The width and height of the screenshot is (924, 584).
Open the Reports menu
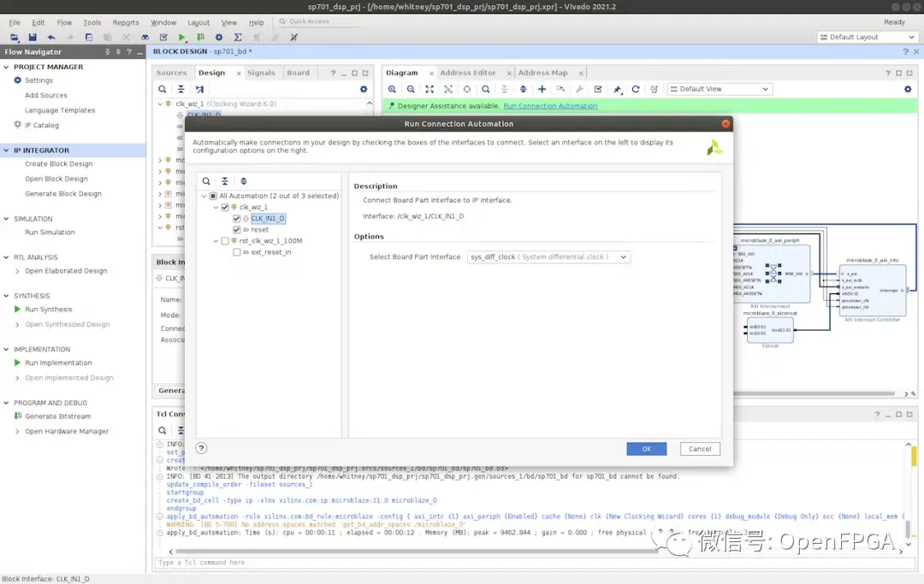126,22
